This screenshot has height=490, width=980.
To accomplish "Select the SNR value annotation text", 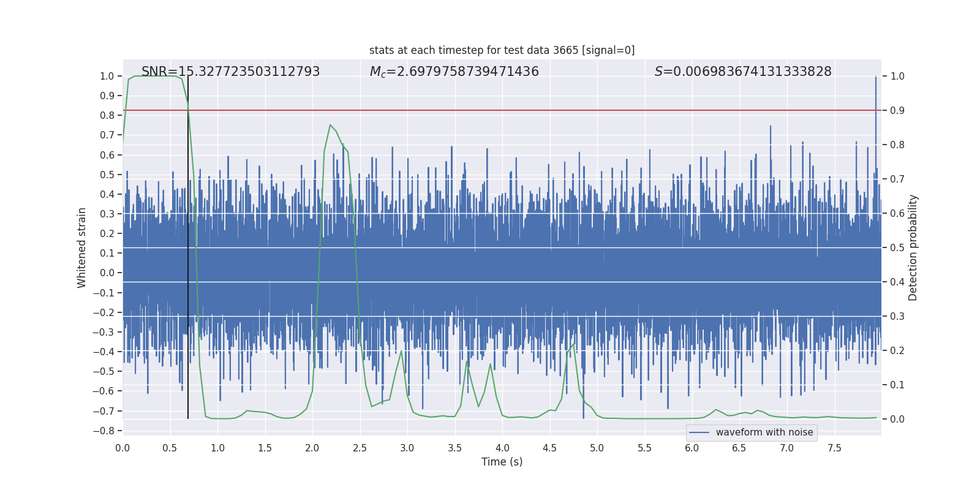I will (230, 72).
